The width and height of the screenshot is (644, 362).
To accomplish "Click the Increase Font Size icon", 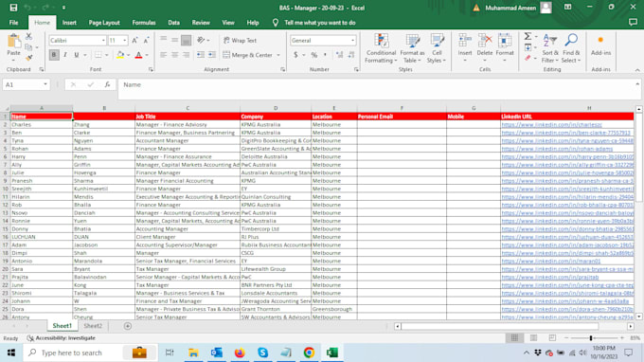I will coord(134,40).
